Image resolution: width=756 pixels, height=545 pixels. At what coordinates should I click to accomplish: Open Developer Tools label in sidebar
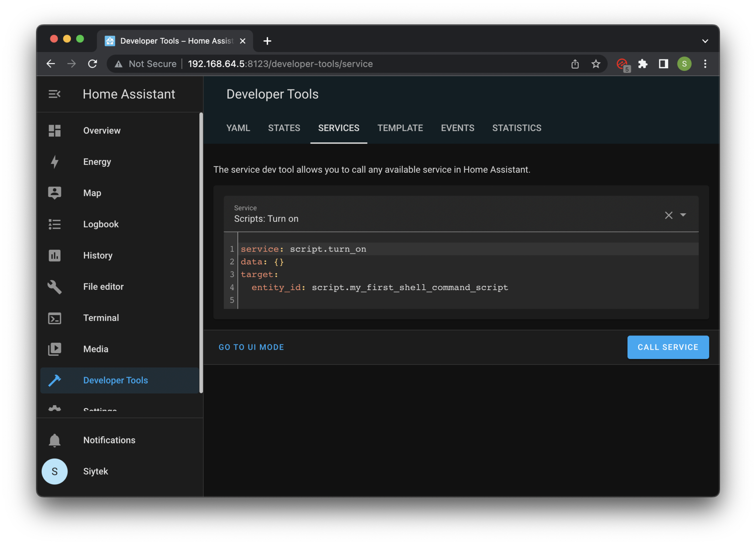[x=116, y=380]
